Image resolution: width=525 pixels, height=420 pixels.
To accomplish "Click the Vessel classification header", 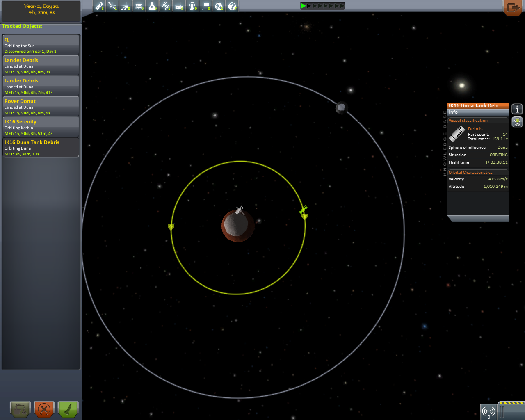I will (x=468, y=121).
